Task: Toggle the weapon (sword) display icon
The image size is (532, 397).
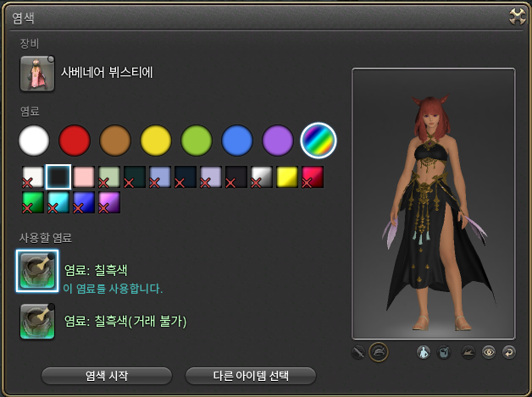Action: pyautogui.click(x=358, y=352)
